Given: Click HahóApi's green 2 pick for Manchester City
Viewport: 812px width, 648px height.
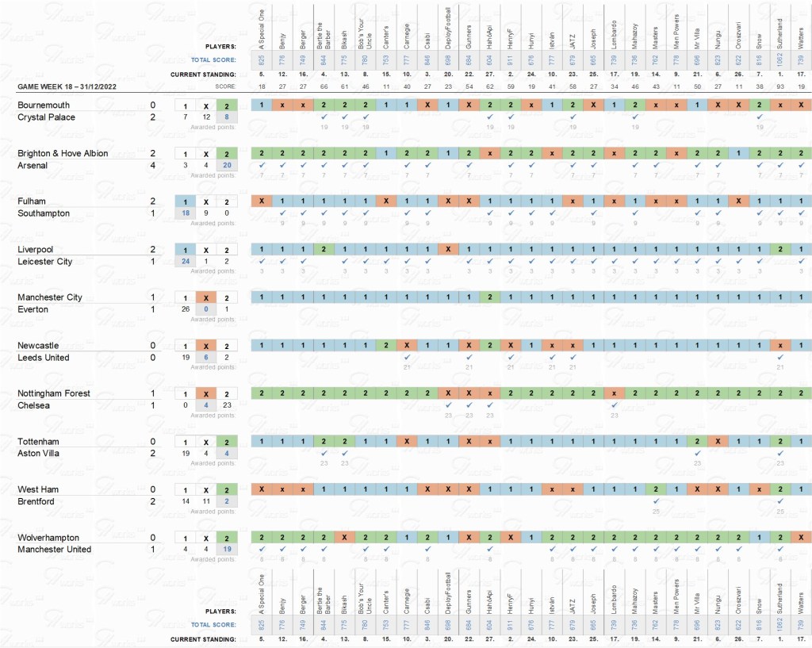Looking at the screenshot, I should [490, 297].
